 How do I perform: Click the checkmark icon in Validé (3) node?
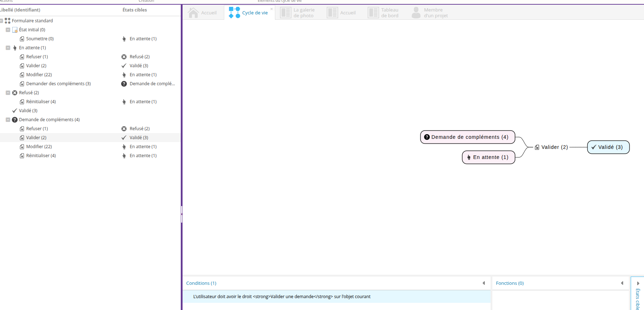click(x=594, y=147)
